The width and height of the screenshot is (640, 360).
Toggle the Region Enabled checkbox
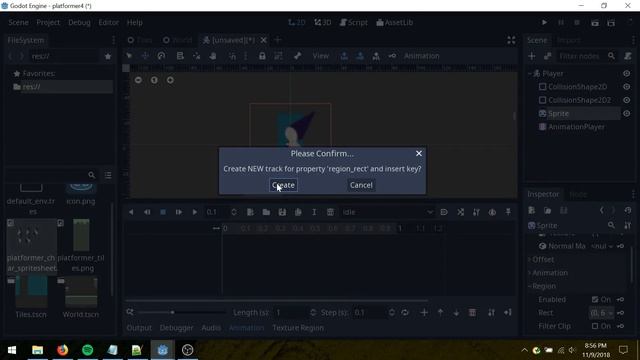click(x=595, y=299)
